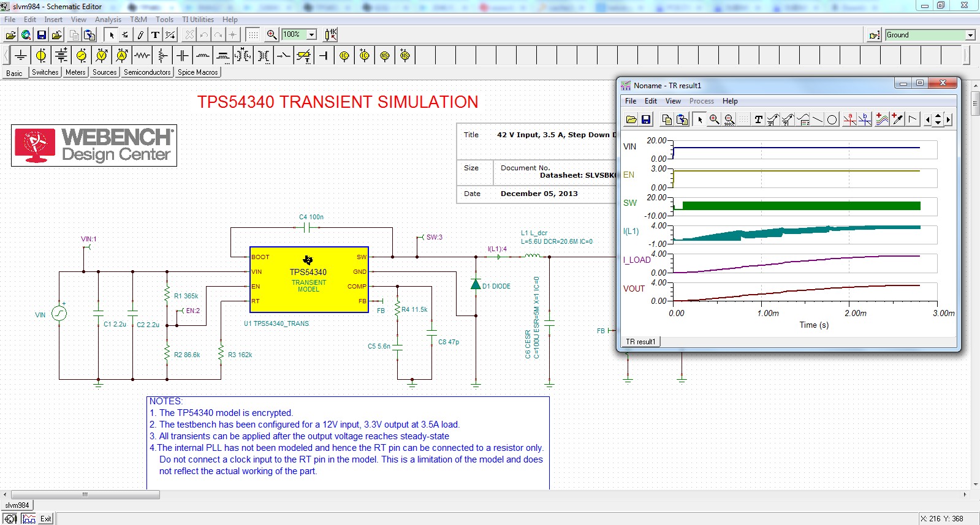The image size is (980, 525).
Task: Place a Ground component from the toolbar
Action: click(21, 56)
